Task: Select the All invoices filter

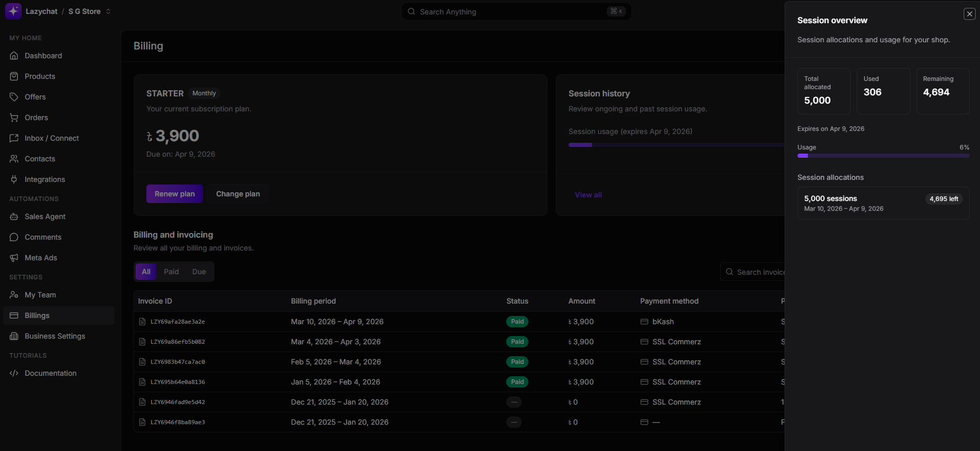Action: tap(146, 272)
